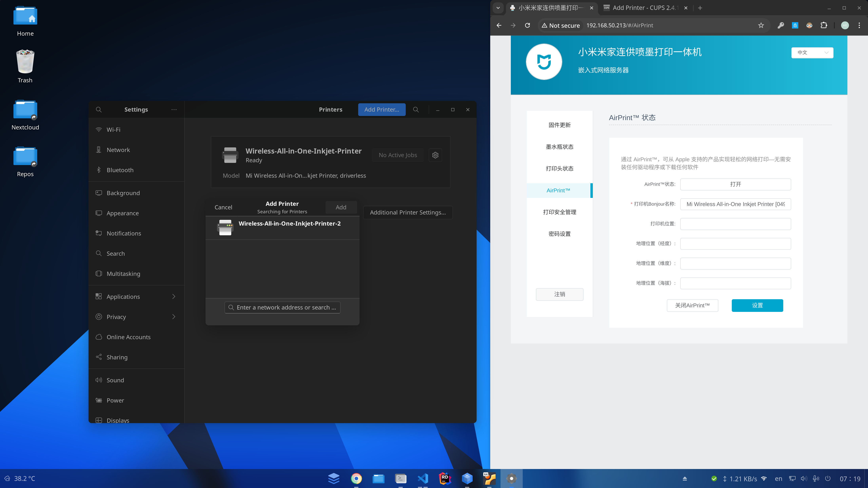The width and height of the screenshot is (868, 488).
Task: Open the Settings three-dot menu
Action: pos(174,109)
